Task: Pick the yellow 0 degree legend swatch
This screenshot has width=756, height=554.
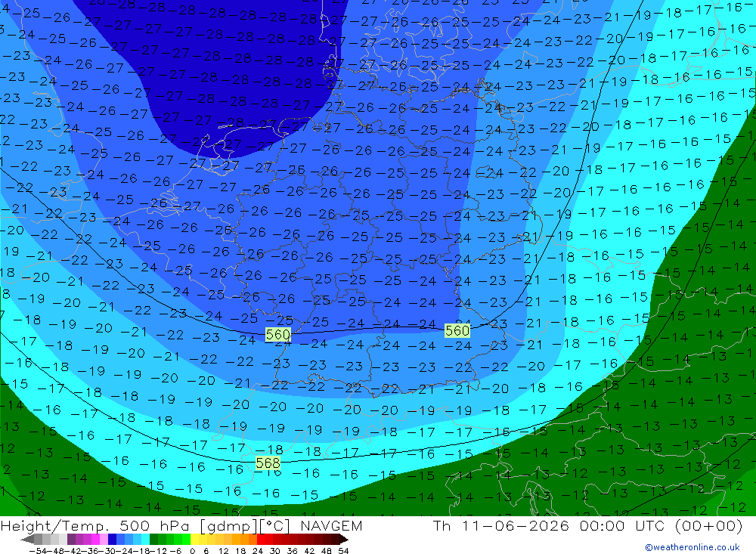Action: coord(195,539)
